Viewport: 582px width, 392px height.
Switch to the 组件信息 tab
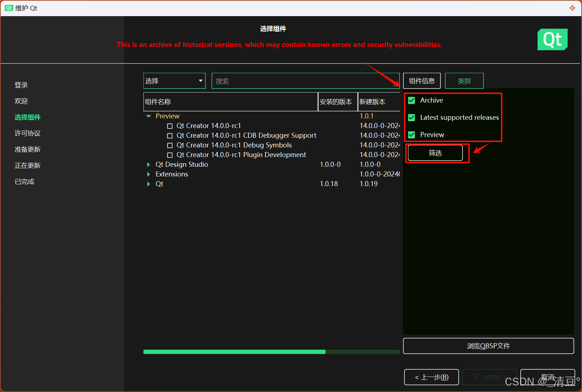(422, 81)
